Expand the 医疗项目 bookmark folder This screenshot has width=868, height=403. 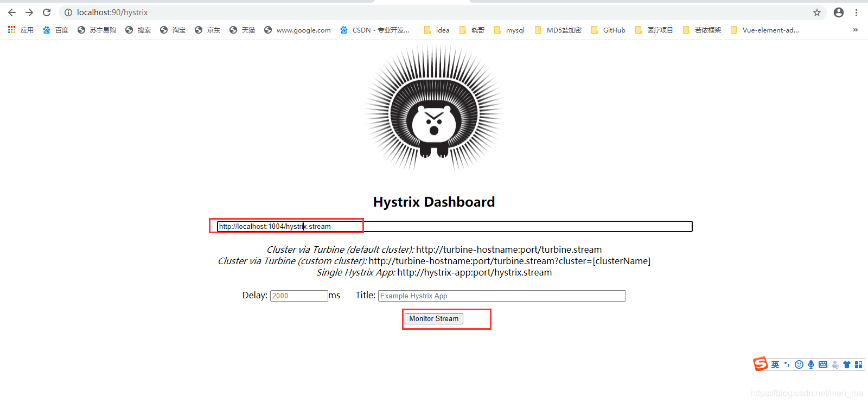pos(654,30)
